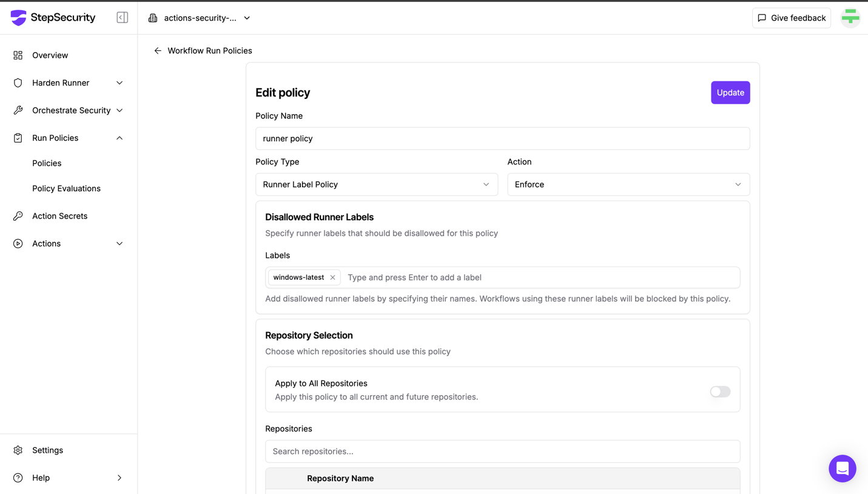Click the Action Secrets key icon
868x494 pixels.
pyautogui.click(x=18, y=216)
